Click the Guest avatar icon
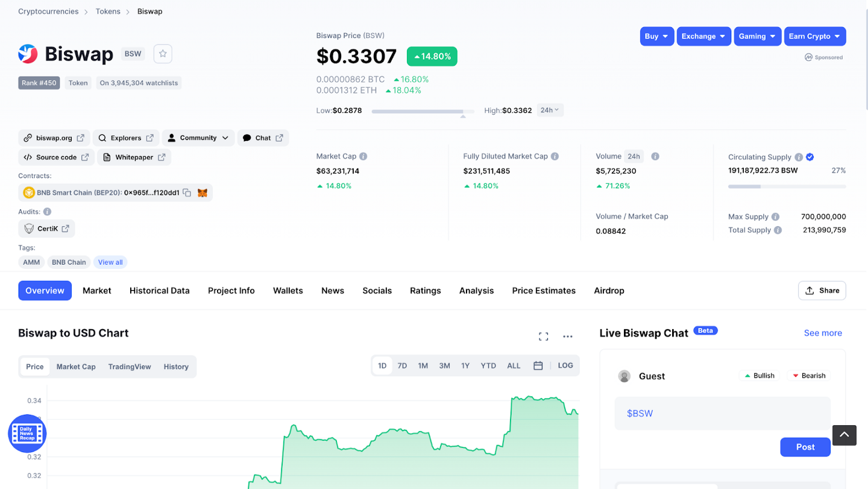This screenshot has height=489, width=868. pos(624,376)
